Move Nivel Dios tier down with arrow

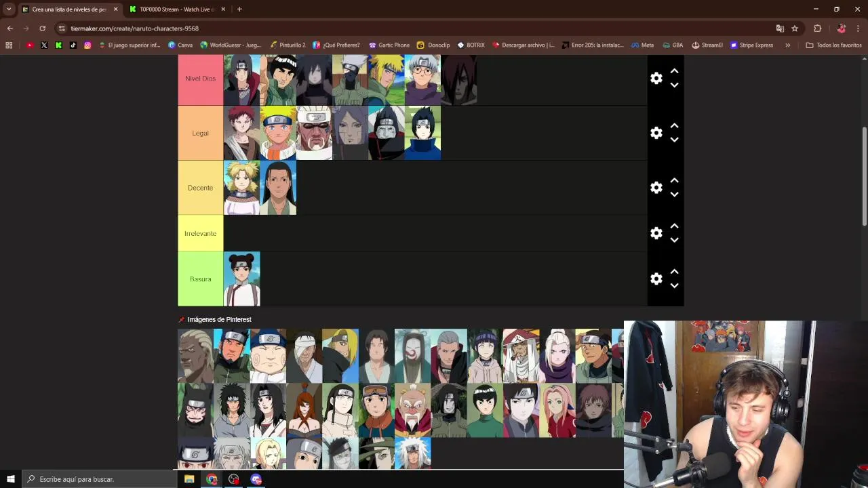pos(674,85)
